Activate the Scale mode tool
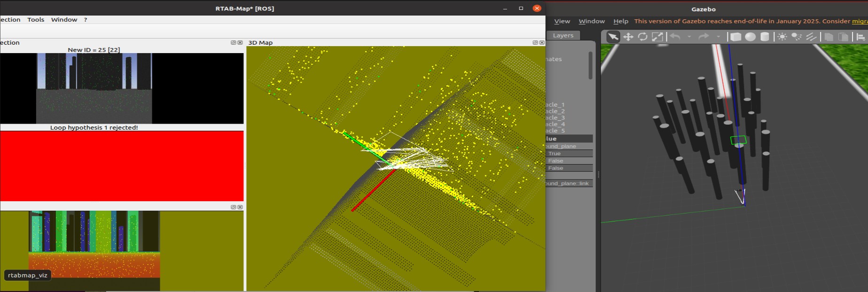The width and height of the screenshot is (868, 292). pos(657,37)
